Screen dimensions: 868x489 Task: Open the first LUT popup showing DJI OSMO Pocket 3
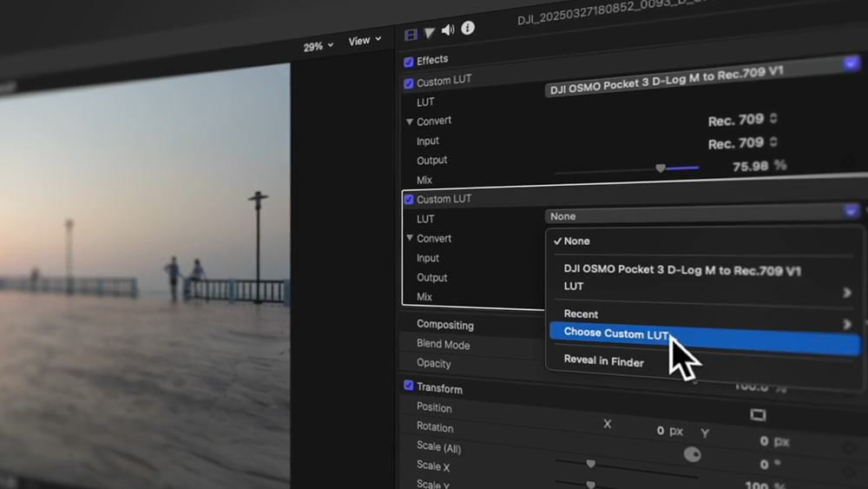702,78
